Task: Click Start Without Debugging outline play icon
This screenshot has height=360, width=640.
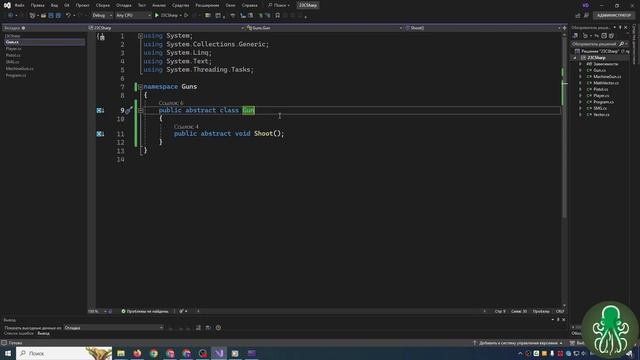Action: pyautogui.click(x=186, y=16)
